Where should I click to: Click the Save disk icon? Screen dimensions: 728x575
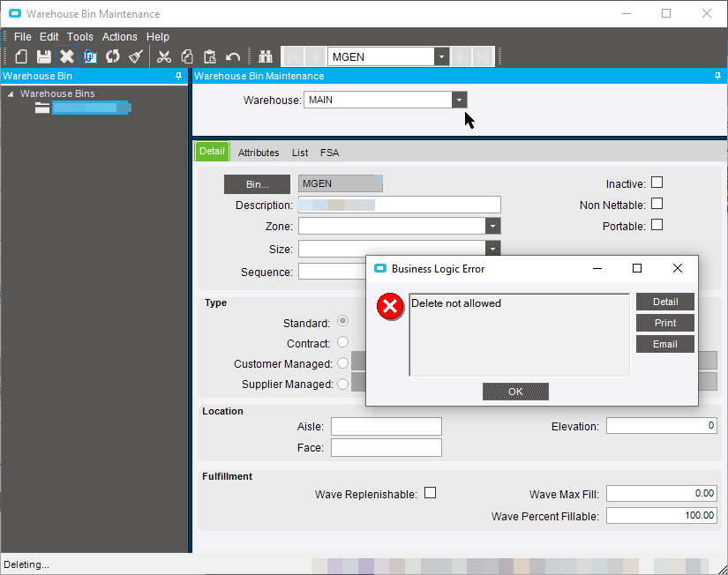[43, 56]
